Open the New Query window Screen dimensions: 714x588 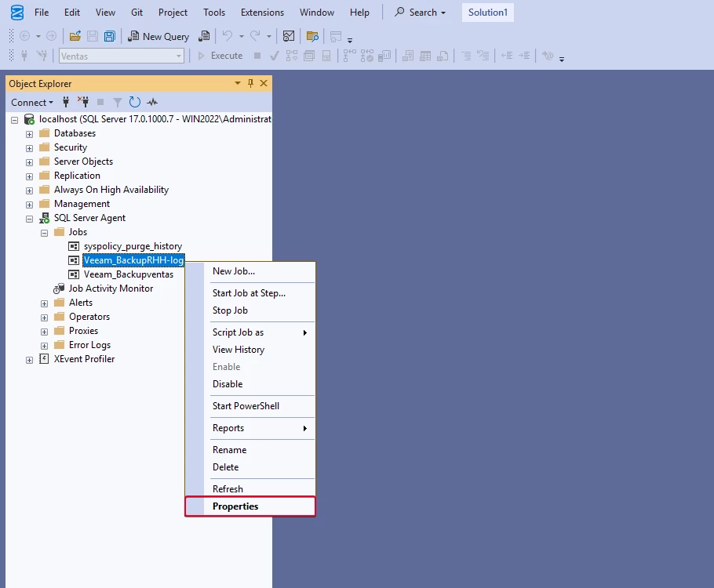click(158, 36)
